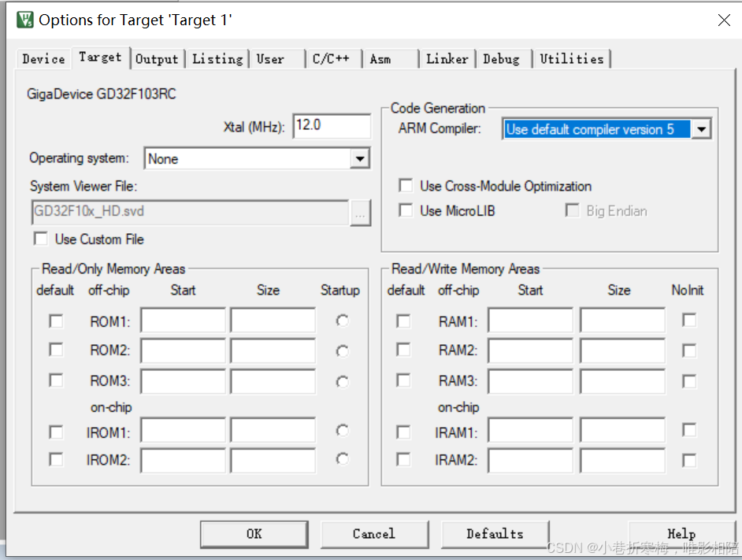Click the IRAM1 Start address field
This screenshot has height=560, width=742.
click(529, 430)
